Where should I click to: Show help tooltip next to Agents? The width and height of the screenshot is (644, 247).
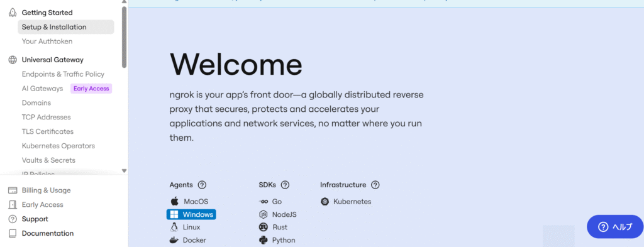(202, 185)
